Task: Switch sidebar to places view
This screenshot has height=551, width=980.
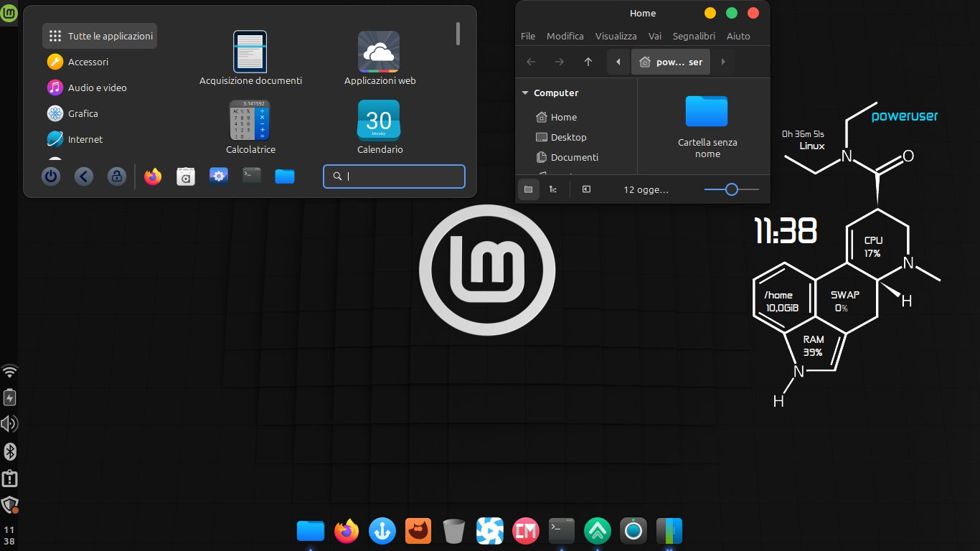Action: click(x=529, y=189)
